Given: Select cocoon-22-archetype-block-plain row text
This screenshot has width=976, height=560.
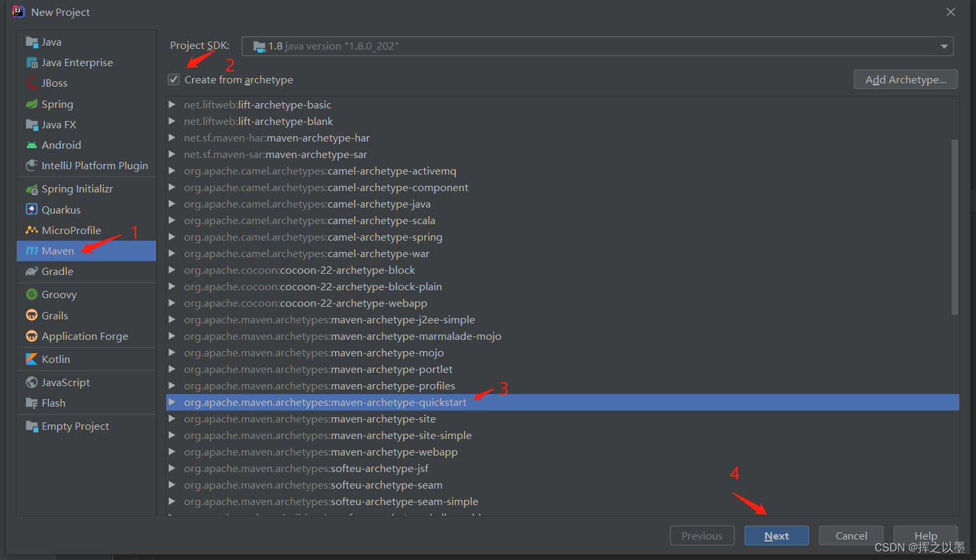Looking at the screenshot, I should tap(313, 287).
